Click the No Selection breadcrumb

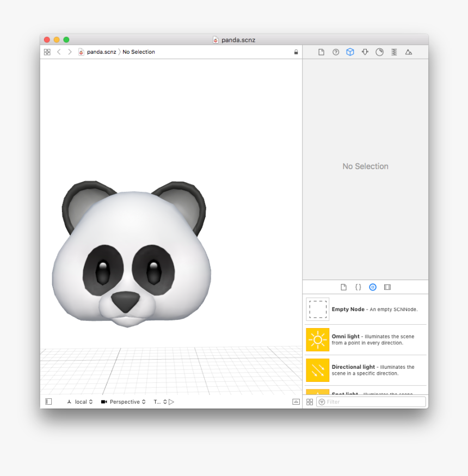(x=139, y=52)
